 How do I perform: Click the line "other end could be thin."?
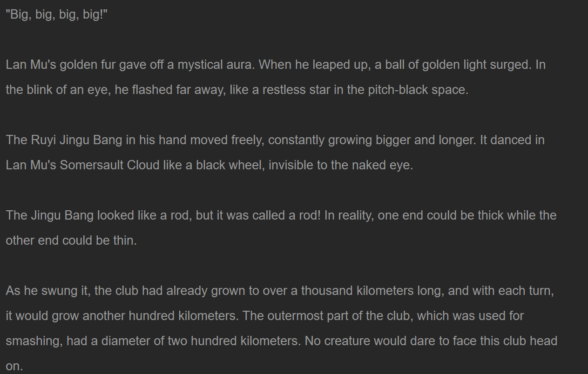point(71,240)
